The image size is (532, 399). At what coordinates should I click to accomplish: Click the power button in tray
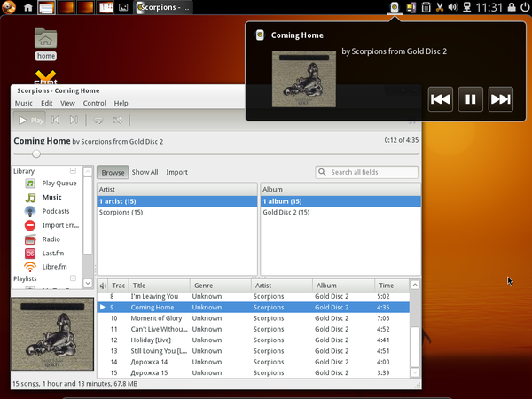[525, 7]
